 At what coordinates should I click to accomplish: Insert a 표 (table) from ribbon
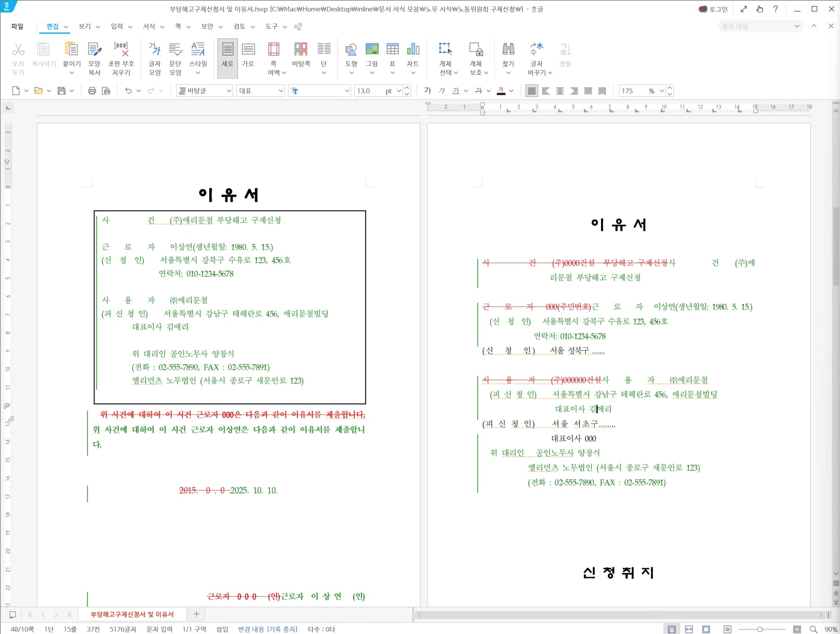click(392, 49)
